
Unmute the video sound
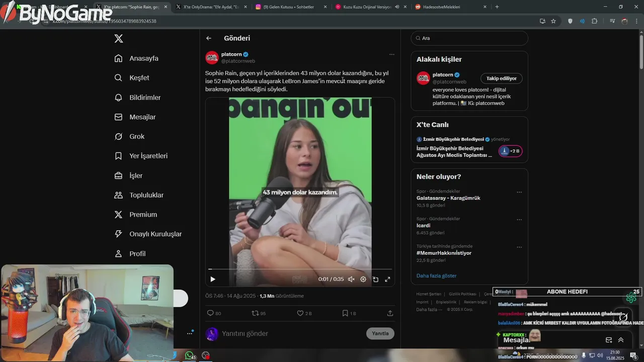point(351,279)
